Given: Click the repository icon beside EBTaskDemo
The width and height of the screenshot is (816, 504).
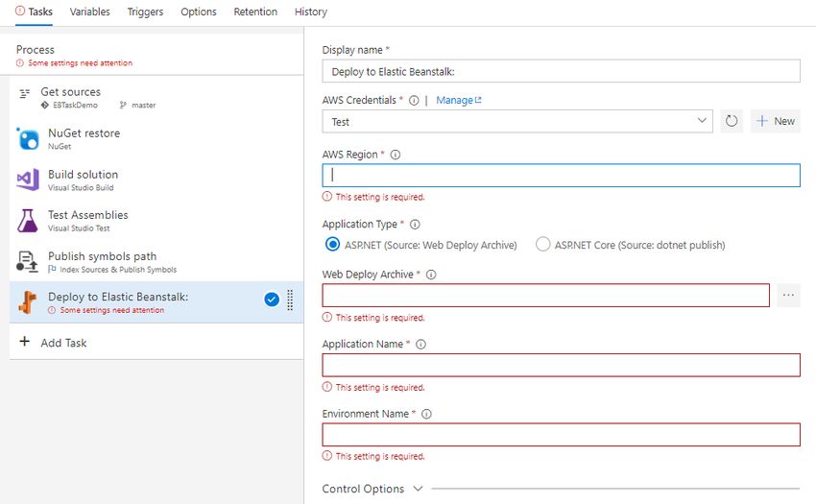Looking at the screenshot, I should (x=45, y=106).
